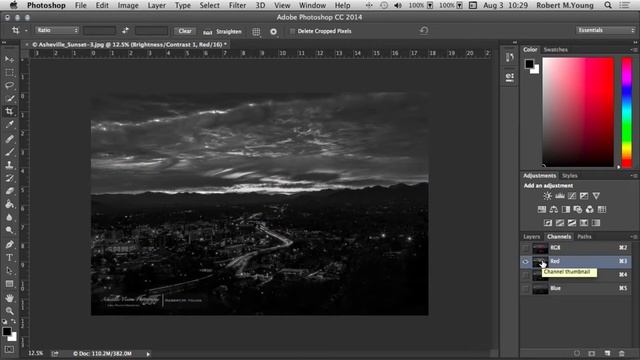The width and height of the screenshot is (640, 360).
Task: Select the Pen tool
Action: pyautogui.click(x=9, y=244)
